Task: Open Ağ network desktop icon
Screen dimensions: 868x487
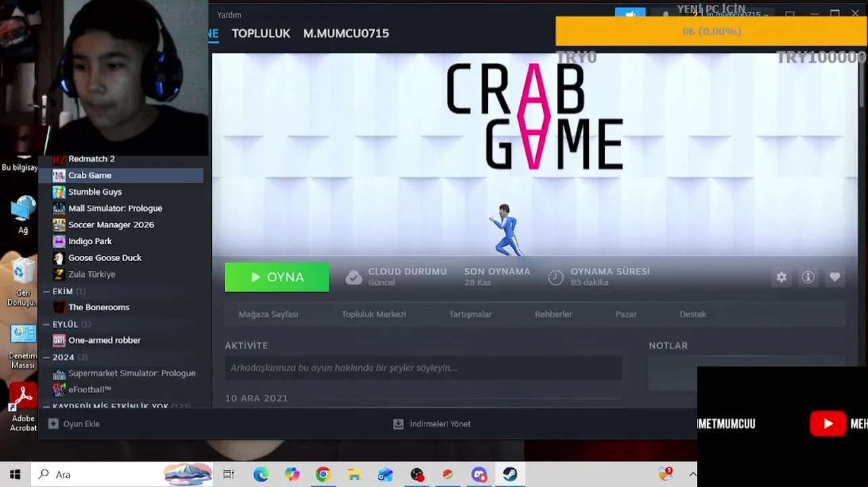Action: pyautogui.click(x=22, y=214)
